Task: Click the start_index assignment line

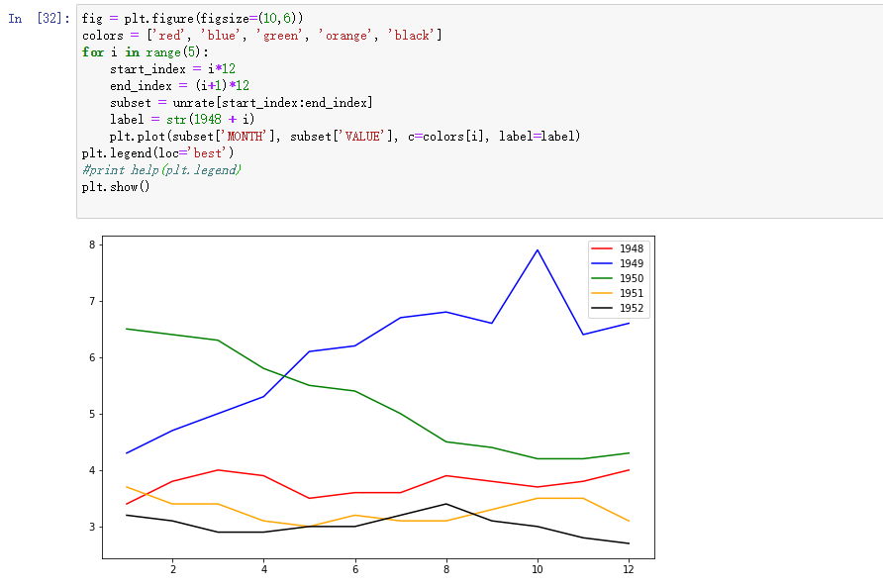Action: [172, 69]
